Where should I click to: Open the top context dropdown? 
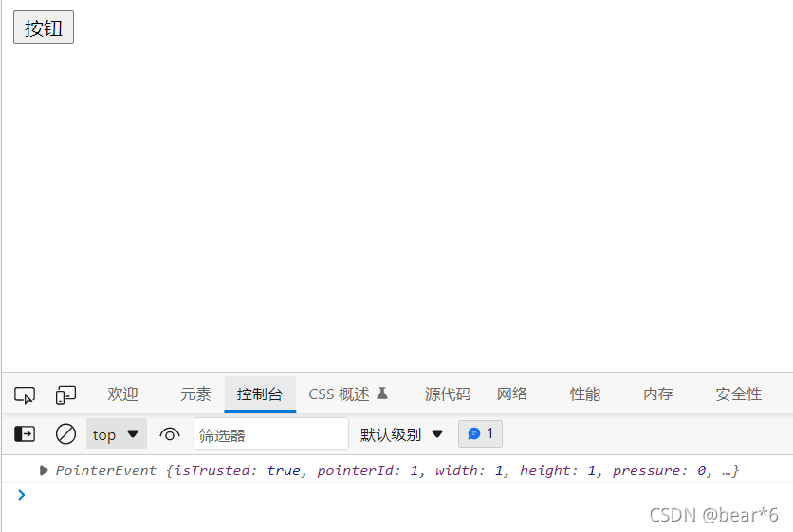[x=117, y=434]
